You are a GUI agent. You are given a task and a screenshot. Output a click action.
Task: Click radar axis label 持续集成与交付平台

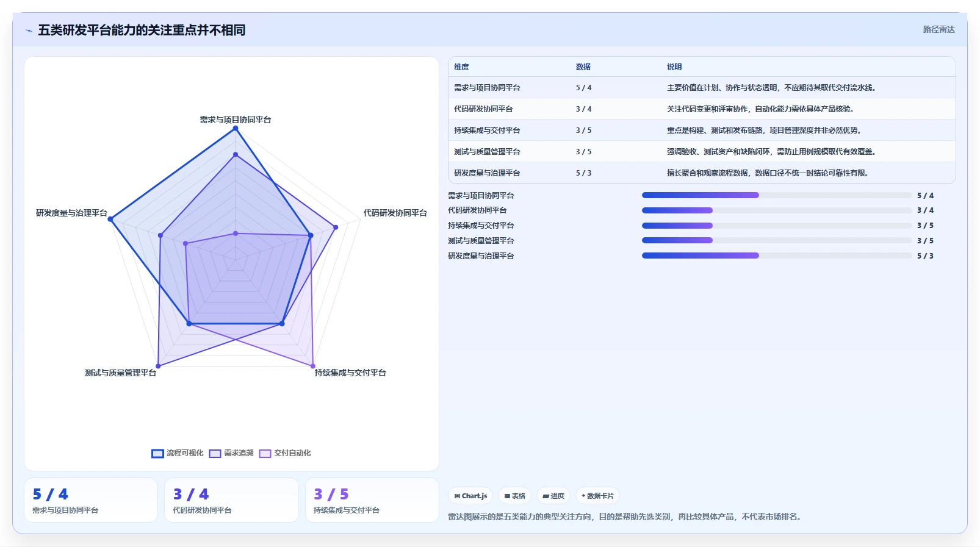350,373
